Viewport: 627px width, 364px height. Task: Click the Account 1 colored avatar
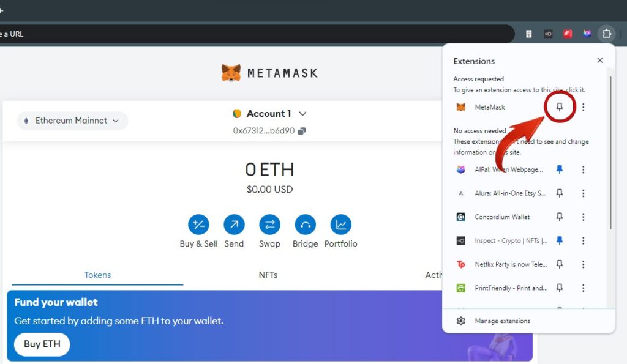tap(237, 113)
